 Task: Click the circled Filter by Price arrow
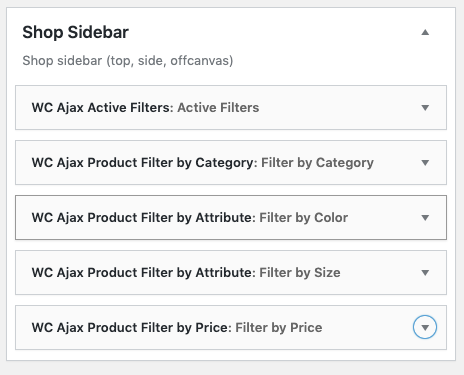coord(425,327)
